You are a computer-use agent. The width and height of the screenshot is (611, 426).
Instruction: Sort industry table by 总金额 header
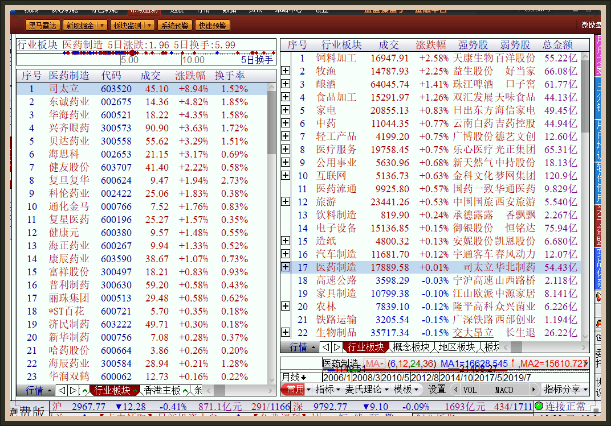pos(558,45)
